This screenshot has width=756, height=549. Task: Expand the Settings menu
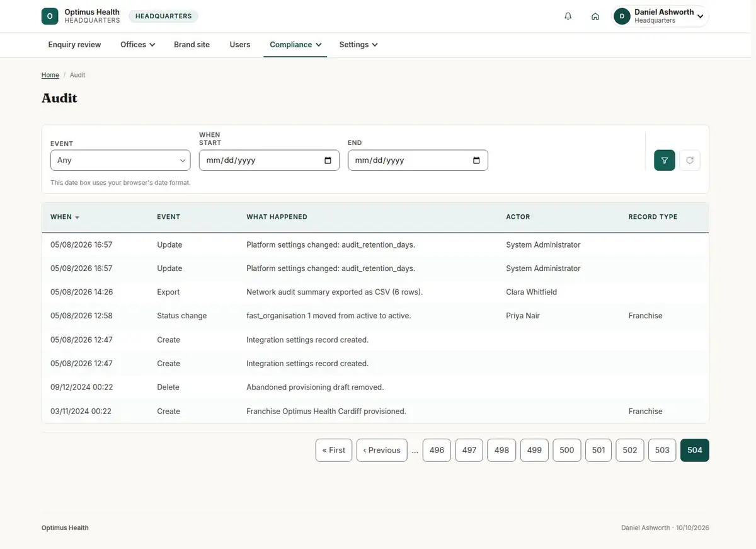tap(358, 45)
